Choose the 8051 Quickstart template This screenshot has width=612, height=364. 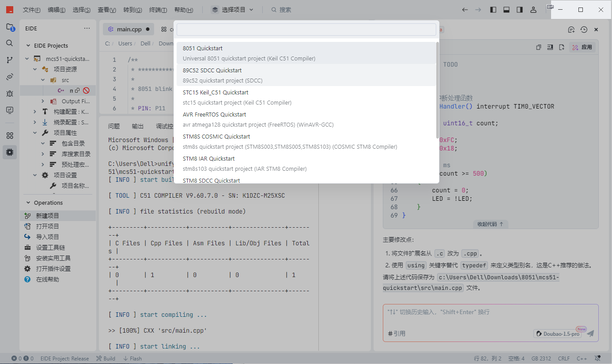click(306, 53)
